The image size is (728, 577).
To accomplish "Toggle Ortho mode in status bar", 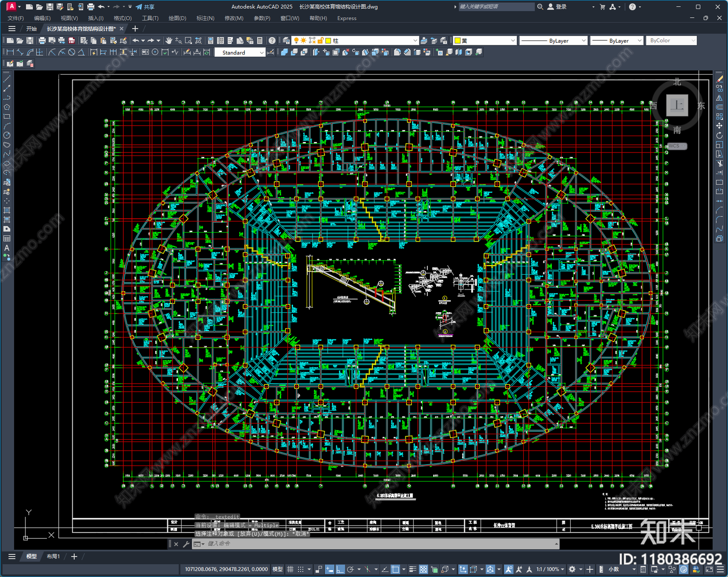I will pos(340,569).
